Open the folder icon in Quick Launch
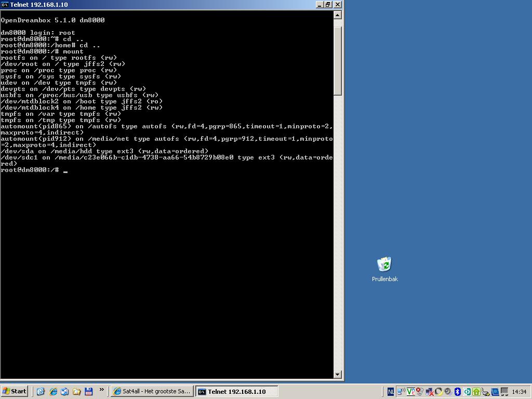This screenshot has height=399, width=532. coord(77,391)
